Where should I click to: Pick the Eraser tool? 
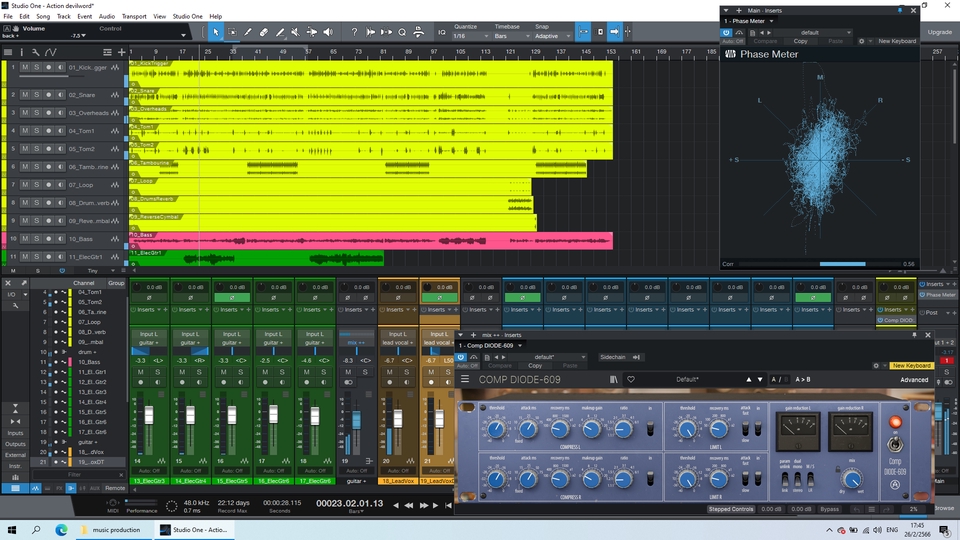point(263,32)
